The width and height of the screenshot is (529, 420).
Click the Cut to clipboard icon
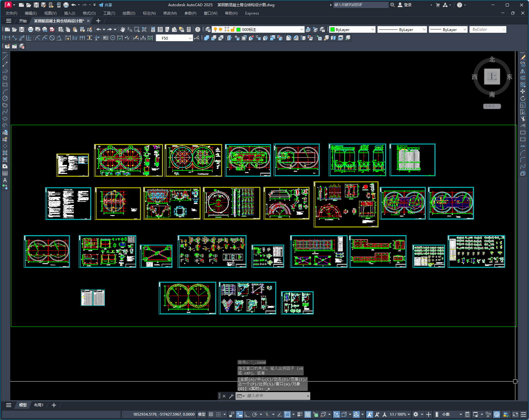[x=61, y=29]
